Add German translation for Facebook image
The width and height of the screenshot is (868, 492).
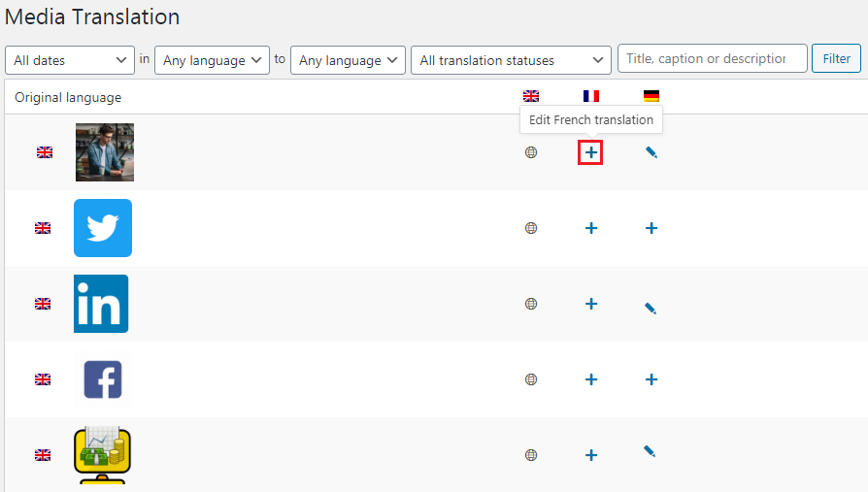[651, 379]
